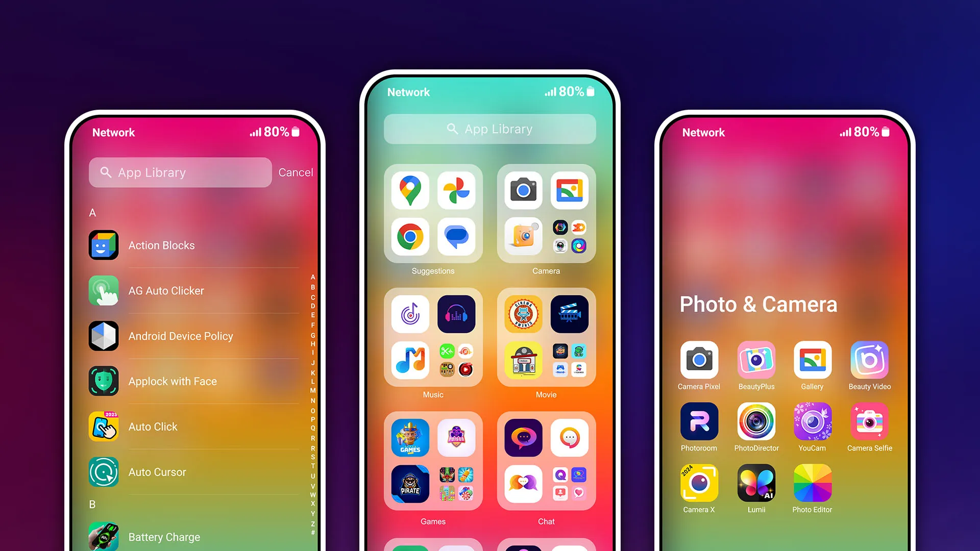The image size is (980, 551).
Task: Select AG Auto Clicker app
Action: (x=166, y=291)
